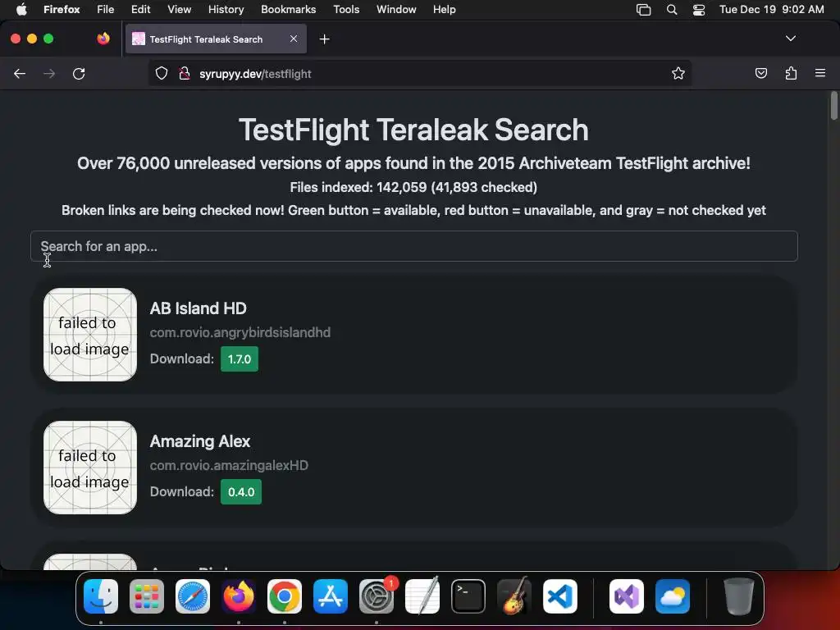Screen dimensions: 840x630
Task: Open the Edit menu
Action: (140, 10)
